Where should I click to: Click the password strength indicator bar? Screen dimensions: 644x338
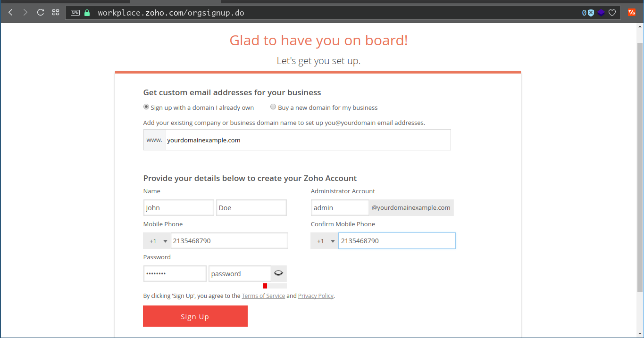tap(275, 286)
